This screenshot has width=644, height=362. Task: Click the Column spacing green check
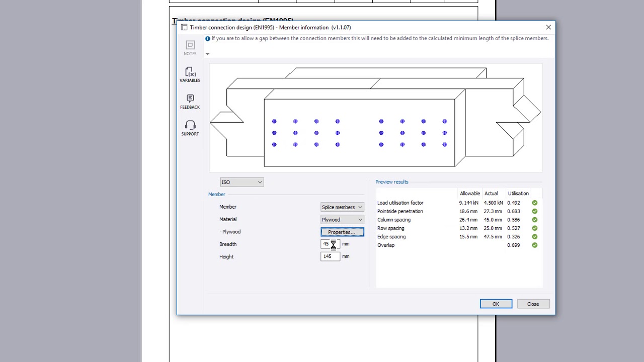[535, 220]
